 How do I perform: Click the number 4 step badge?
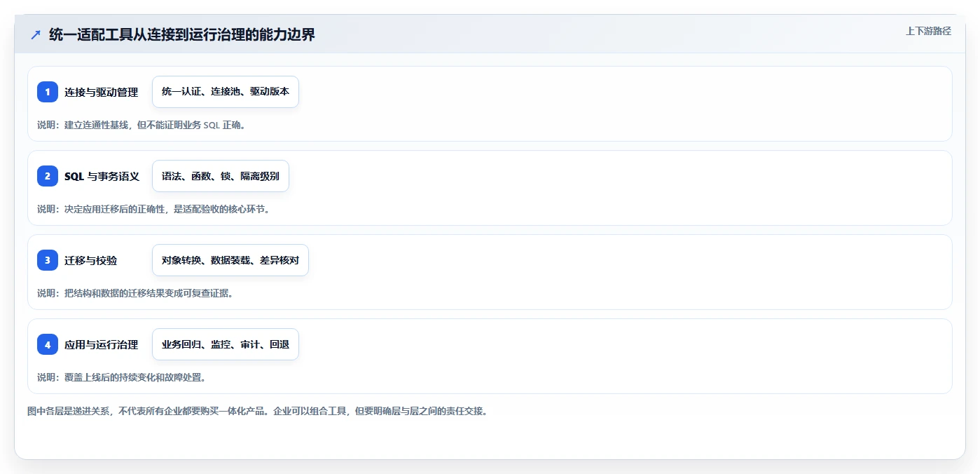[x=48, y=344]
